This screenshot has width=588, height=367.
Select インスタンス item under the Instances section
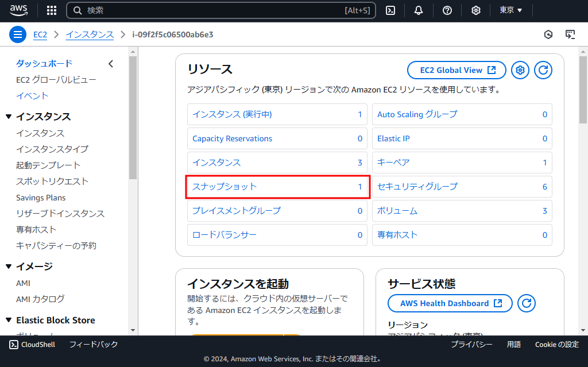pos(40,133)
